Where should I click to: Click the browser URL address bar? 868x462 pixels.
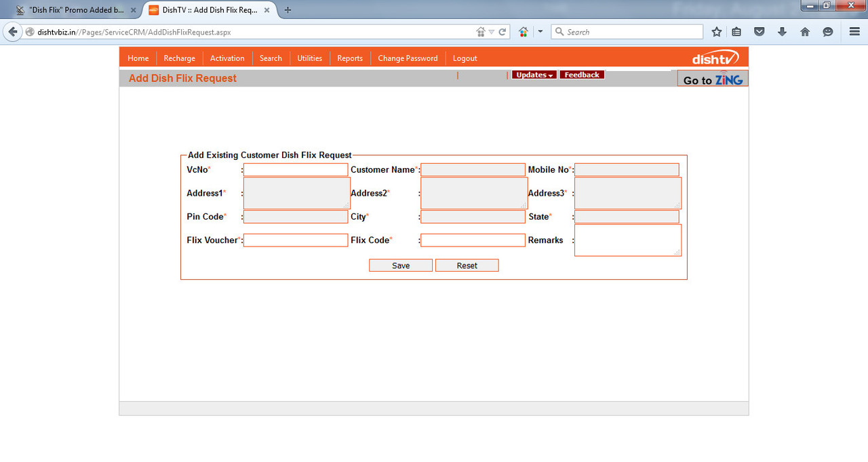coord(254,32)
